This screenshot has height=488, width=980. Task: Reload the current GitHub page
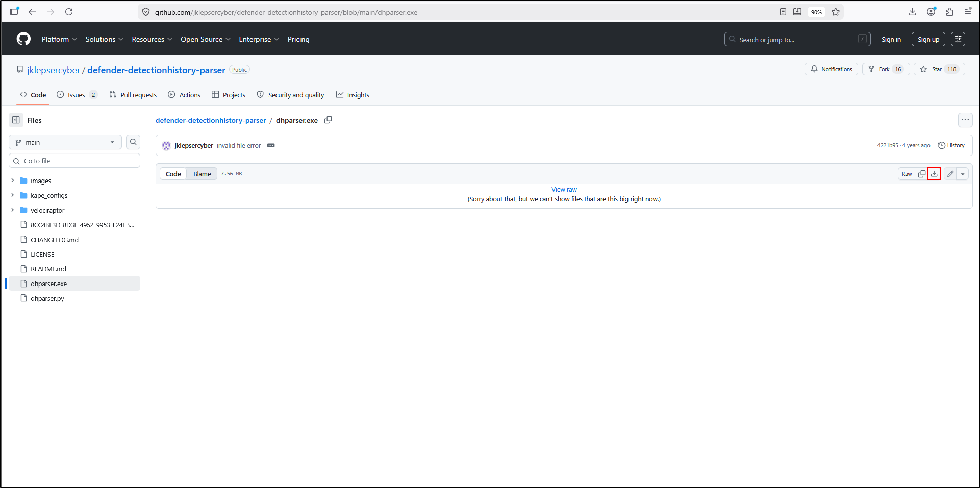(x=69, y=12)
